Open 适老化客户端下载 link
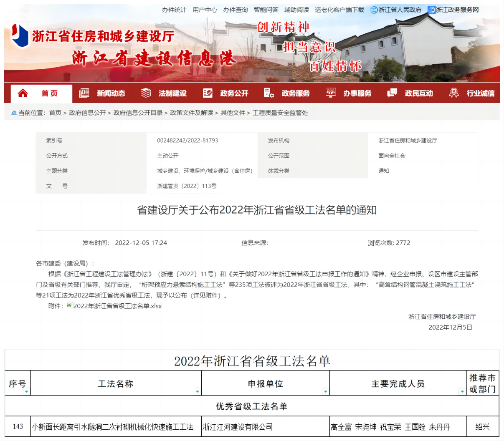This screenshot has height=441, width=504. 339,10
